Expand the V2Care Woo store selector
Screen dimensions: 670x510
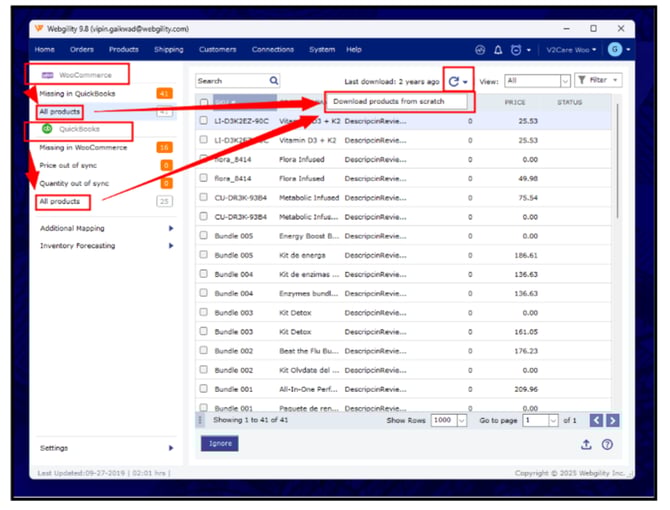pos(570,49)
